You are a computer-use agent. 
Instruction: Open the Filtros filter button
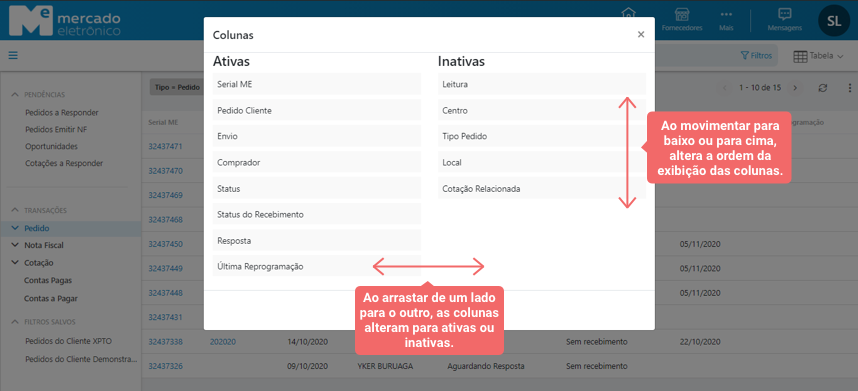coord(756,55)
